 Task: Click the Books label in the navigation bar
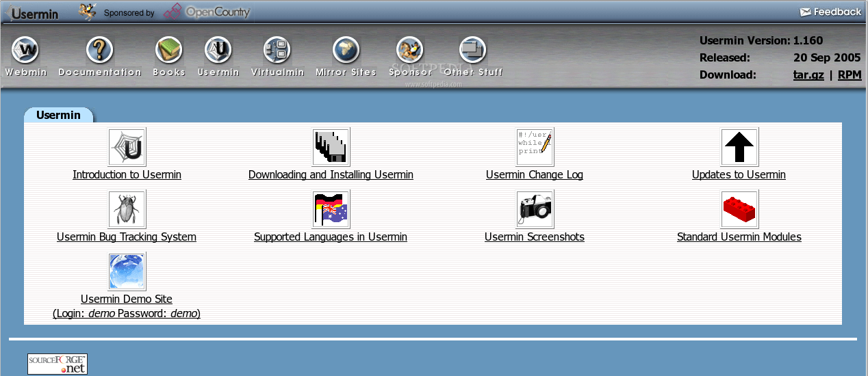[x=169, y=72]
